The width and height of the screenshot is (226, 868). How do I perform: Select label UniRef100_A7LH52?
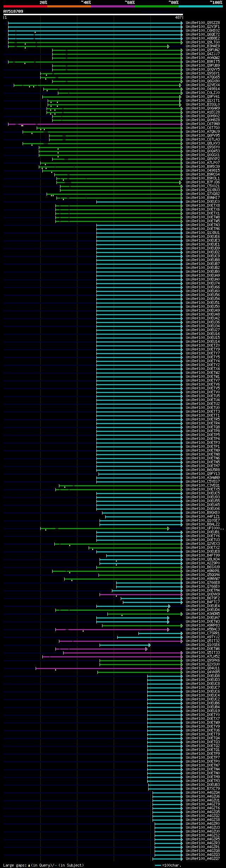pyautogui.click(x=203, y=657)
